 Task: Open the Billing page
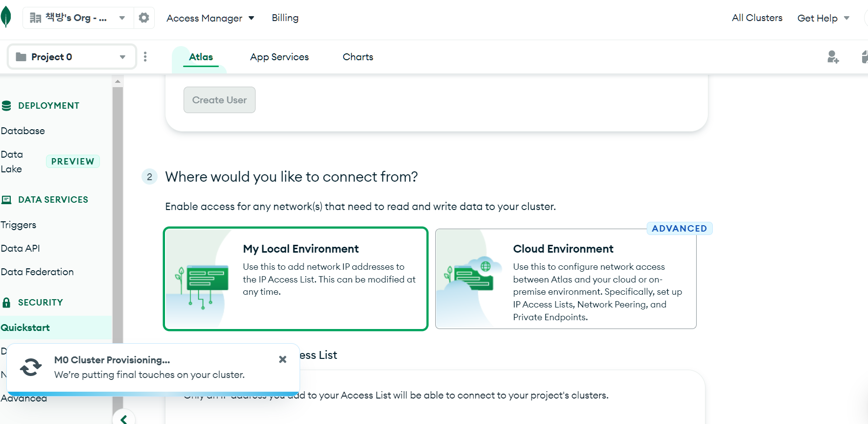(x=285, y=18)
